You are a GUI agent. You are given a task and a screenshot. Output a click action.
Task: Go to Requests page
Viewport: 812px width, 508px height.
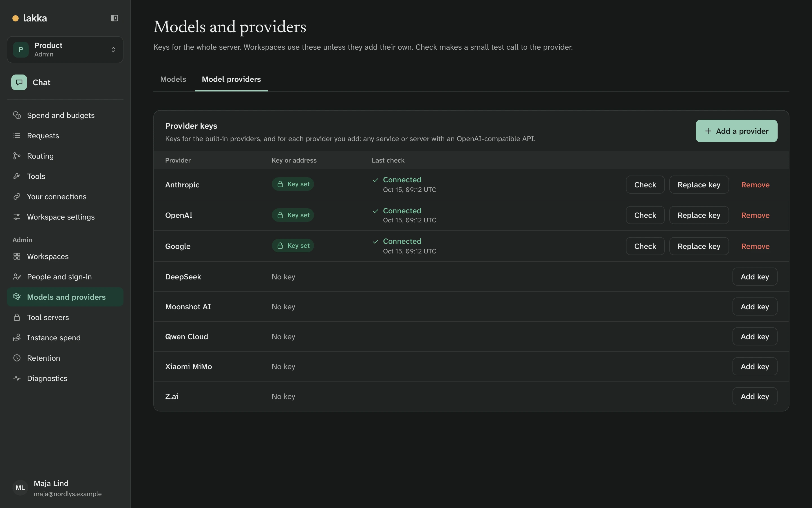pos(65,135)
